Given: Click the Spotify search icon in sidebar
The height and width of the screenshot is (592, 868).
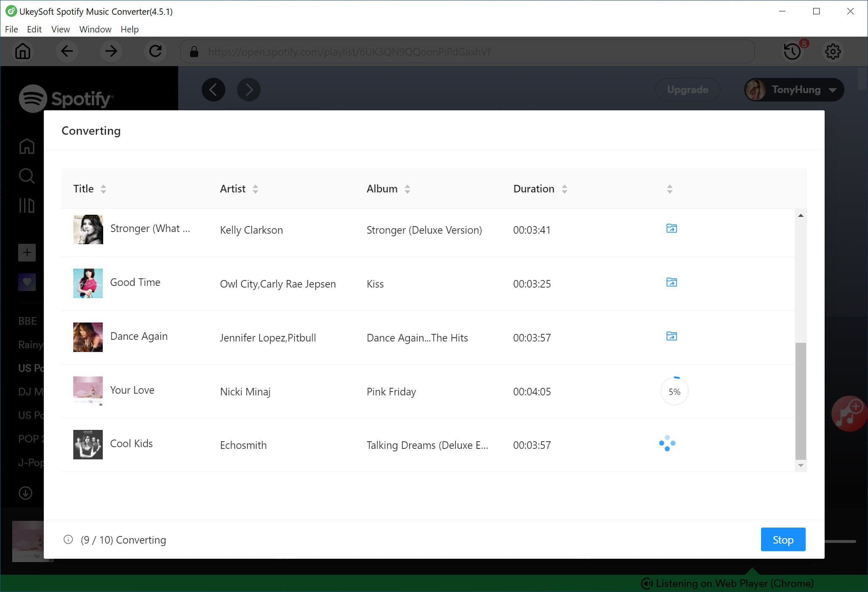Looking at the screenshot, I should 27,176.
